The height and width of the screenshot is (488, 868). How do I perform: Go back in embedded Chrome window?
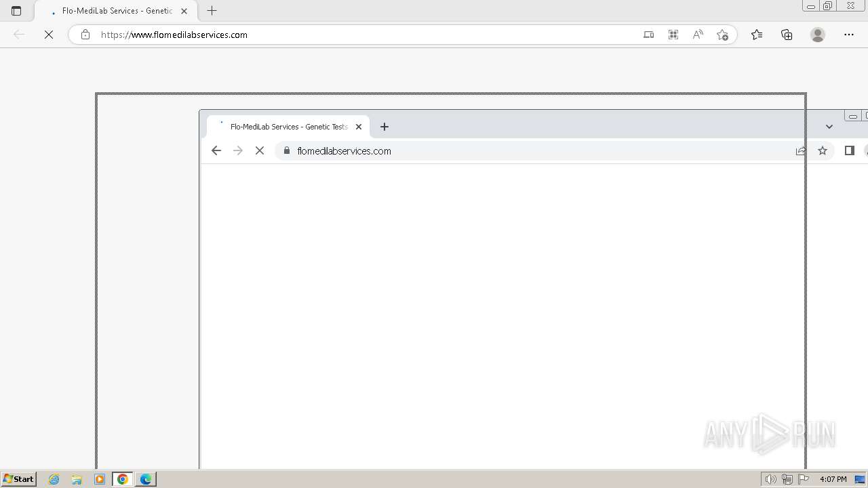coord(216,150)
